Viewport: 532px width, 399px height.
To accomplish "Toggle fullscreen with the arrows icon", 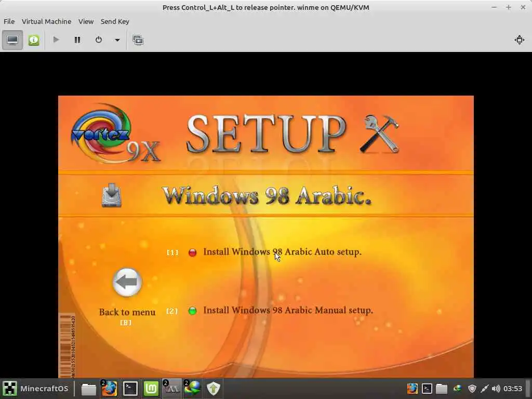I will pyautogui.click(x=519, y=39).
